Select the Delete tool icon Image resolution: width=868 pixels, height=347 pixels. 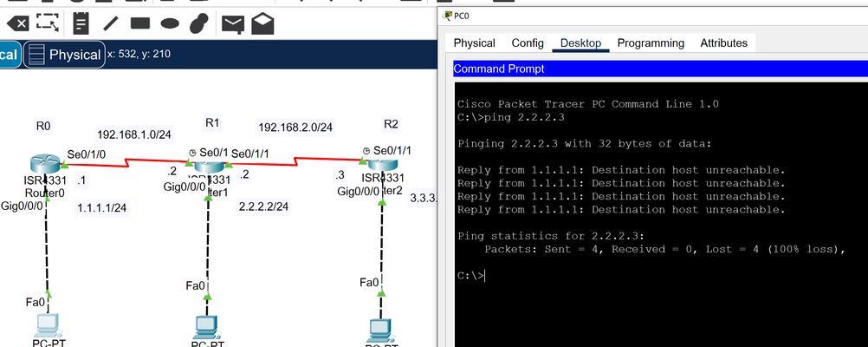click(17, 23)
